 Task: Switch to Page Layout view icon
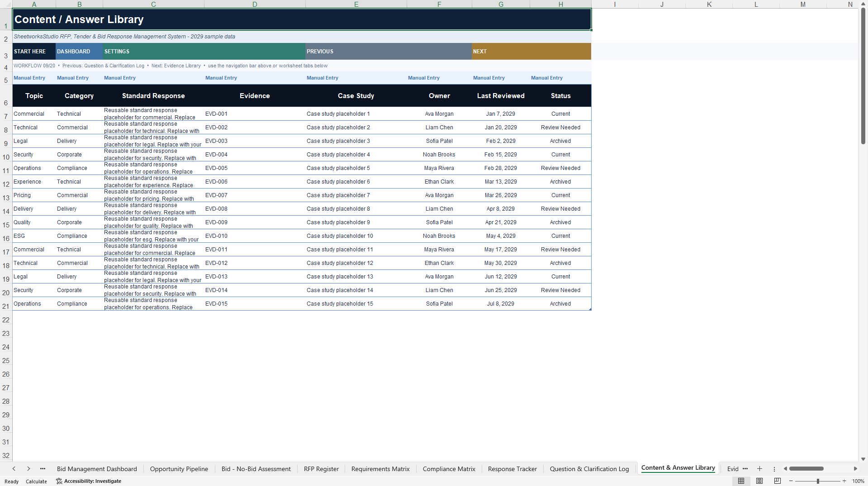click(x=759, y=481)
